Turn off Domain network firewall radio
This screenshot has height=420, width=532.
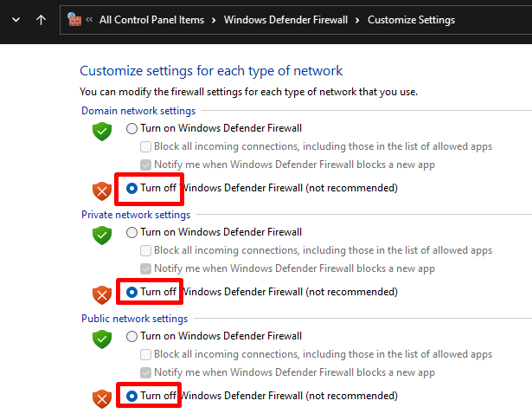point(132,188)
